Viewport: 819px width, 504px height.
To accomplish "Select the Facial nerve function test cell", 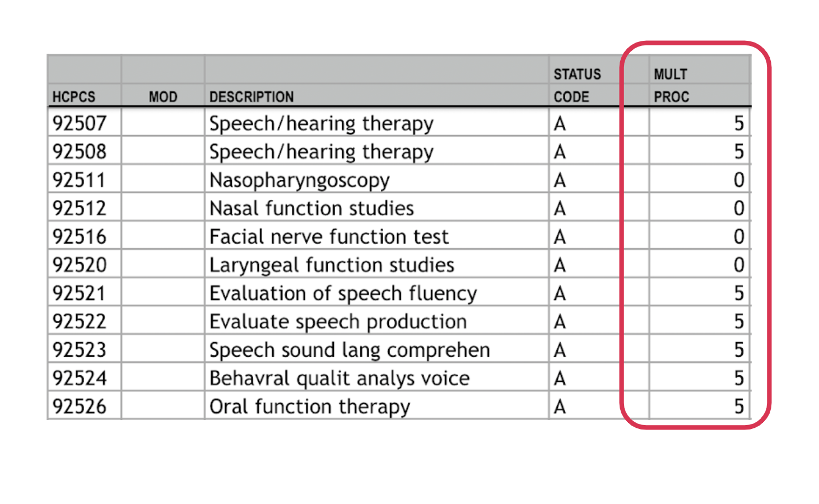I will [x=376, y=236].
